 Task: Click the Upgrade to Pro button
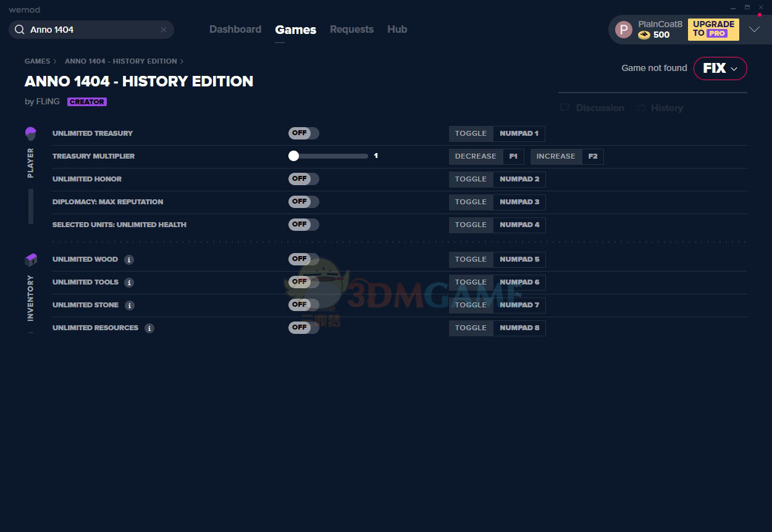click(713, 29)
